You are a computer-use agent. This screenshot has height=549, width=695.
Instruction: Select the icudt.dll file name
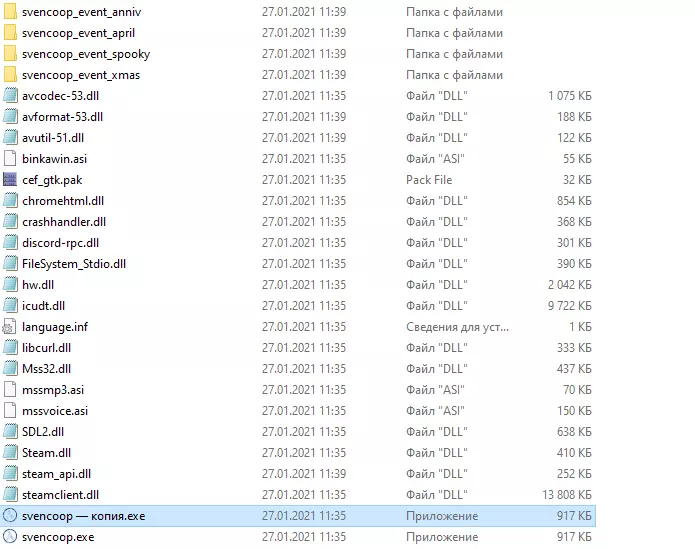coord(43,306)
